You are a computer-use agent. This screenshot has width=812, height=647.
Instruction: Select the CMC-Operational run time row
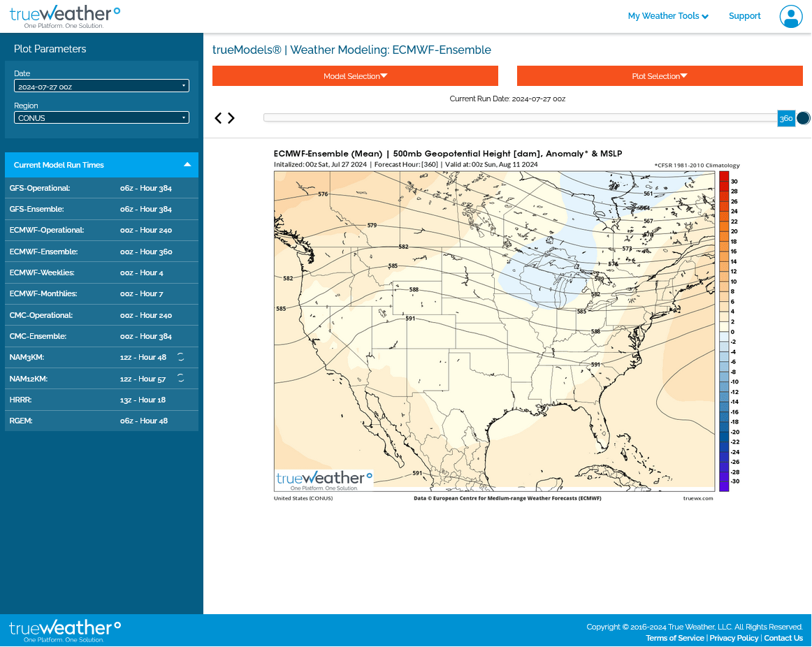[101, 315]
